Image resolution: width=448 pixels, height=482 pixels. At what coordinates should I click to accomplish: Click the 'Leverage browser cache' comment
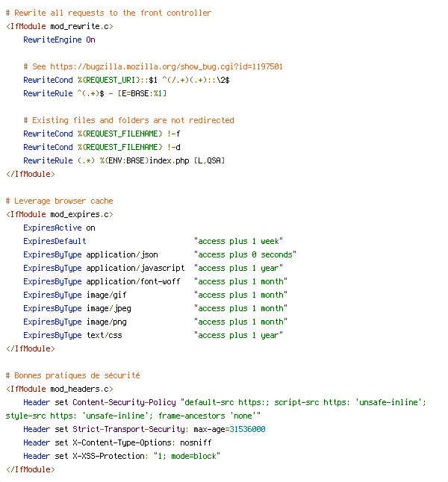coord(60,201)
